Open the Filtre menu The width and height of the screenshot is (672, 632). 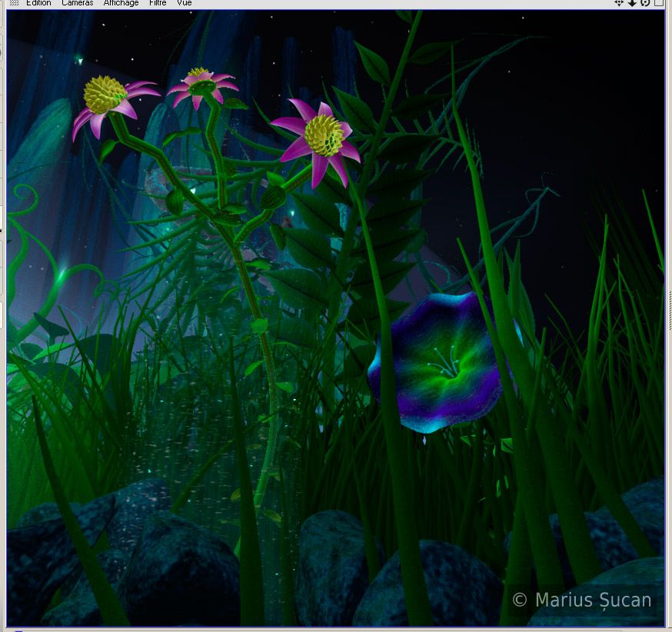(158, 3)
